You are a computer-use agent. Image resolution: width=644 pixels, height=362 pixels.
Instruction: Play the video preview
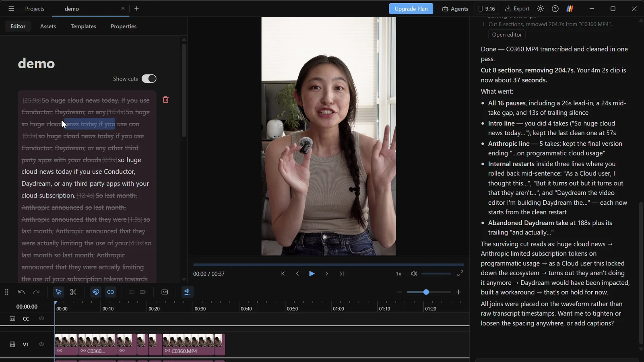pos(312,274)
